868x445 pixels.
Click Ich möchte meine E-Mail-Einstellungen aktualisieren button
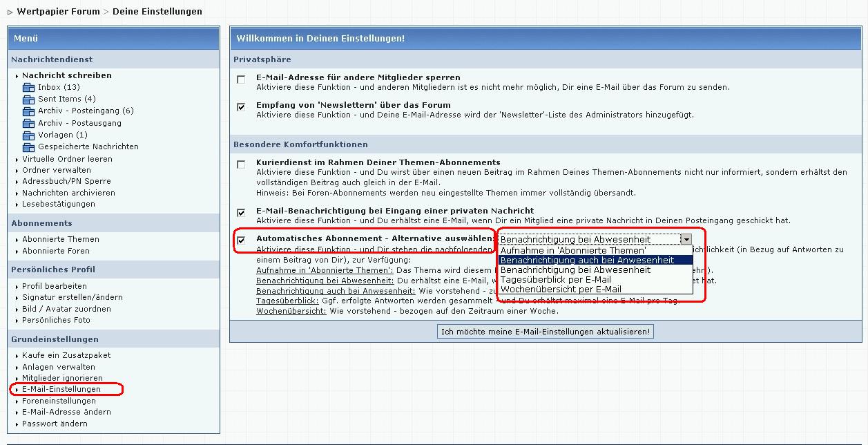tap(546, 332)
